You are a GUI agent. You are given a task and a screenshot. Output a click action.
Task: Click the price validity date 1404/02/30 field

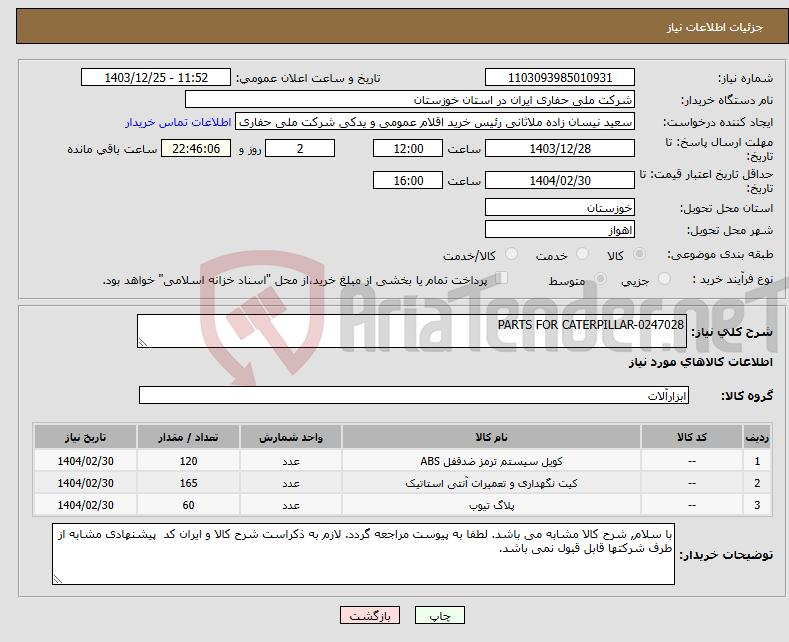click(x=560, y=180)
